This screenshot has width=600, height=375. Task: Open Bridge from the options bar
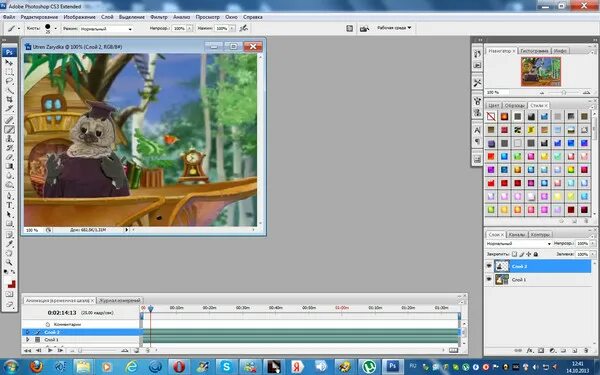[364, 28]
